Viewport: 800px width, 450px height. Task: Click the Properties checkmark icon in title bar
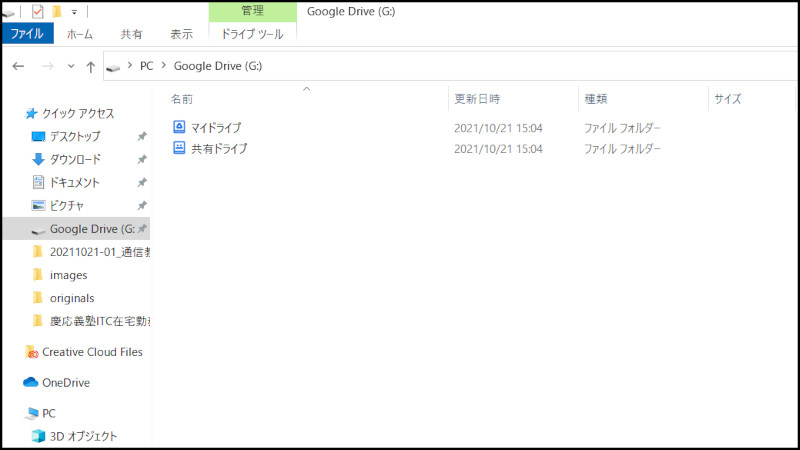38,11
